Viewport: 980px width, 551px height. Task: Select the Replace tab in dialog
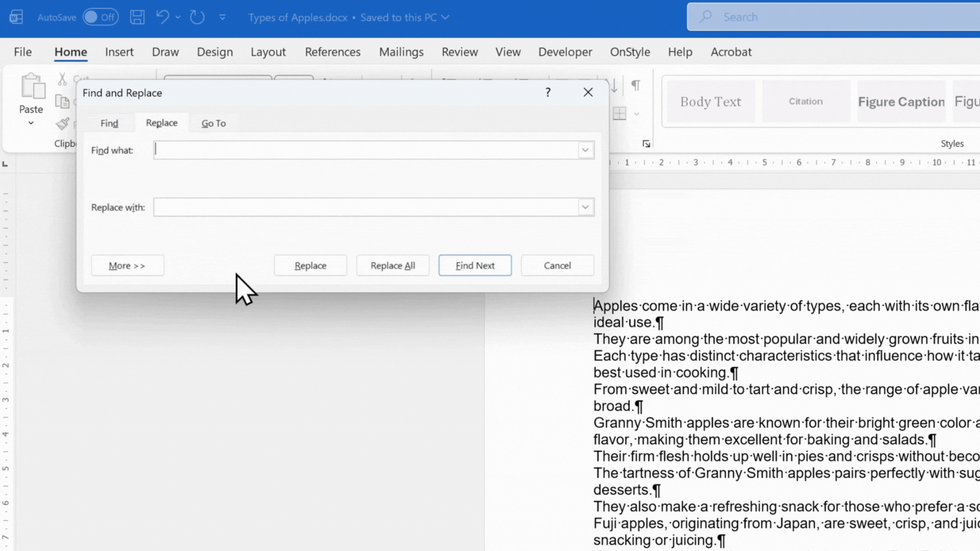tap(162, 123)
